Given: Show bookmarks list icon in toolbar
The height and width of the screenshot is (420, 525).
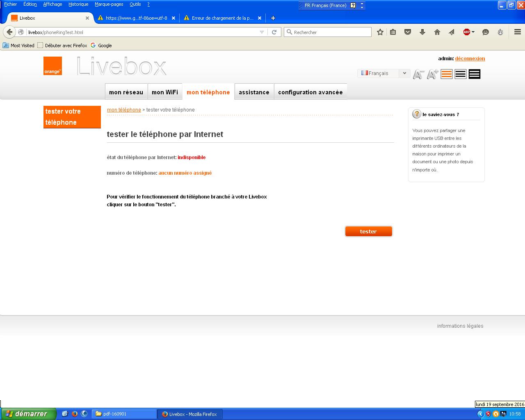Looking at the screenshot, I should click(x=393, y=32).
